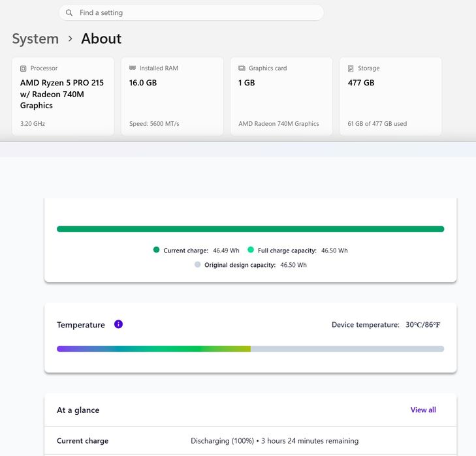Screen dimensions: 476x456
Task: Click the Current charge dark green legend dot
Action: coord(156,250)
